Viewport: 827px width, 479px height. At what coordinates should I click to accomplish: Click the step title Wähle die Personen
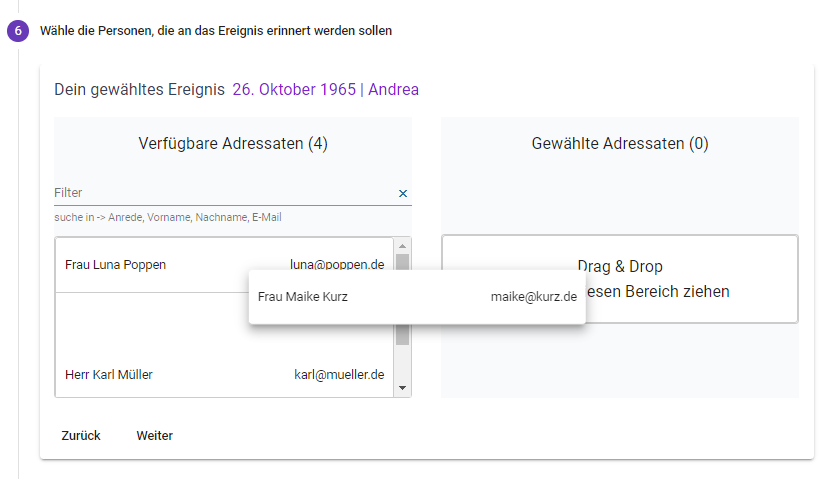pyautogui.click(x=216, y=31)
